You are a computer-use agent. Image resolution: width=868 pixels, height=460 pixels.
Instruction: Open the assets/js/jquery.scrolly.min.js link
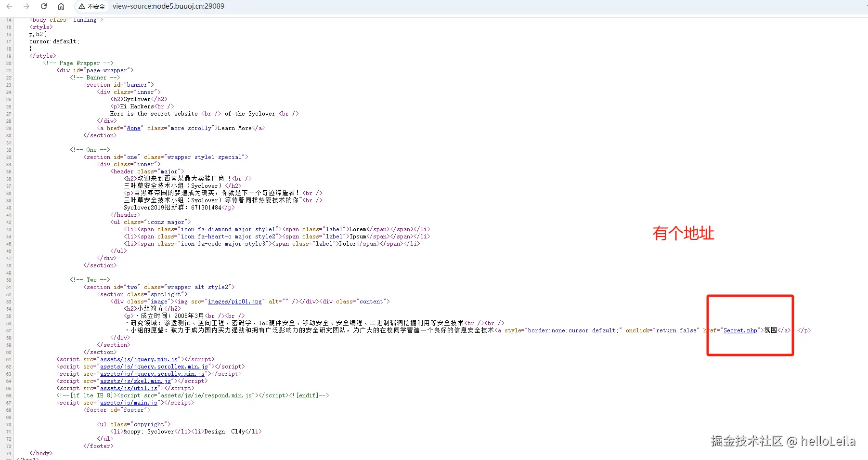[153, 374]
